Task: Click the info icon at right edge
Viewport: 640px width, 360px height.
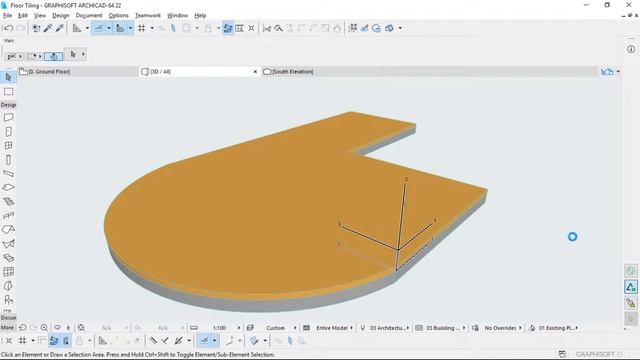Action: tap(631, 49)
